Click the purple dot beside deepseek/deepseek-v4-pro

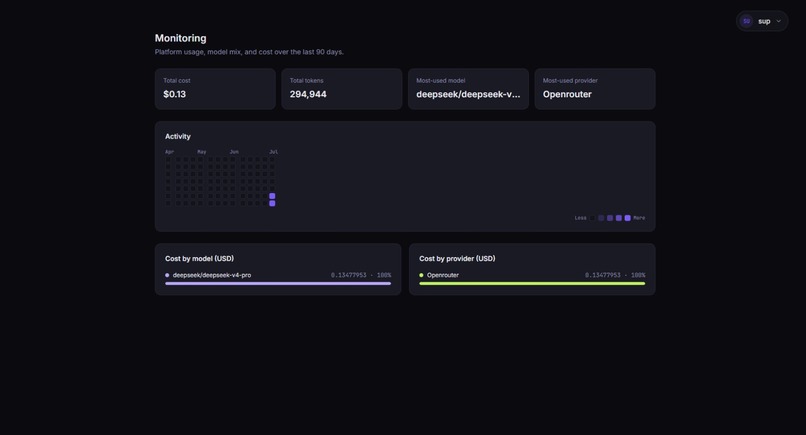click(167, 275)
